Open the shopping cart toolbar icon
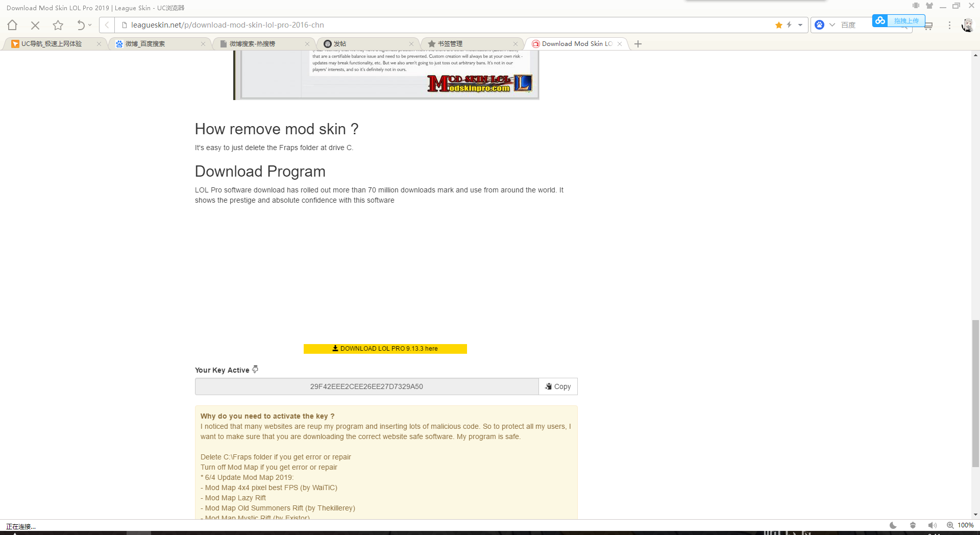Screen dimensions: 980x535 click(928, 26)
